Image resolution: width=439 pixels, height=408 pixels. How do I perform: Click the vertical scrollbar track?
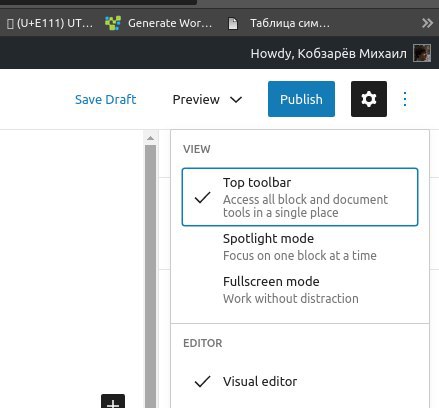pyautogui.click(x=150, y=276)
